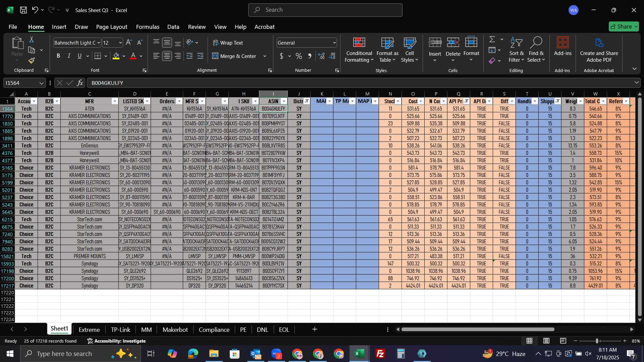Insert cells using the Insert button
The image size is (644, 362).
pos(435,50)
